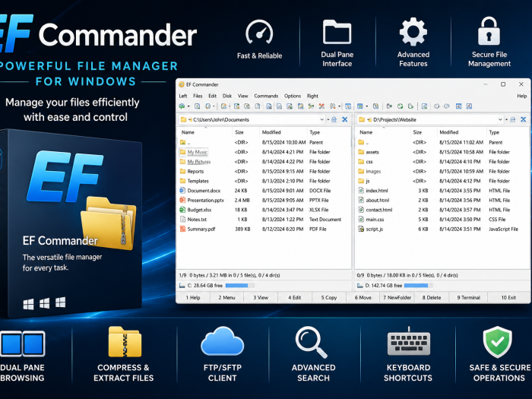Viewport: 532px width, 399px height.
Task: Select the Templates folder row
Action: (x=264, y=181)
